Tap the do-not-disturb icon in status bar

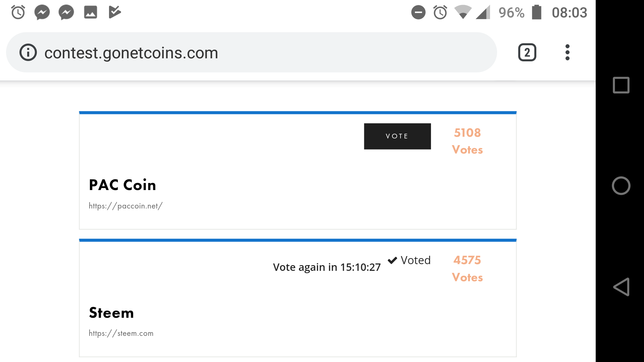coord(418,13)
